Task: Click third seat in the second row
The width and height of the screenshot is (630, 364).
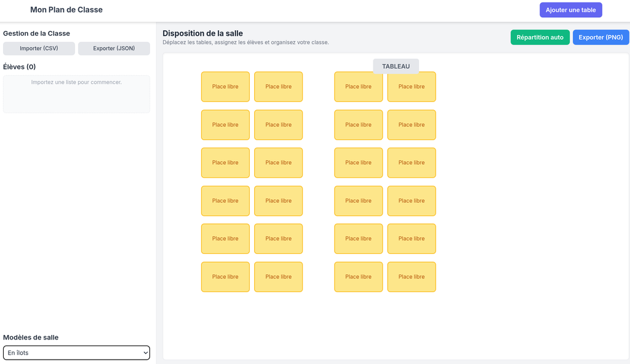Action: click(358, 125)
